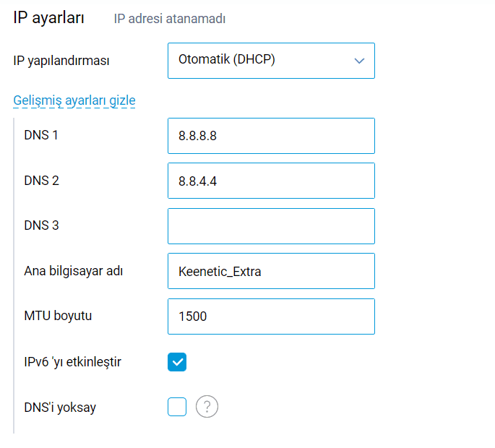
Task: Hide advanced settings via Gelişmiş ayarları gizle
Action: click(x=74, y=100)
